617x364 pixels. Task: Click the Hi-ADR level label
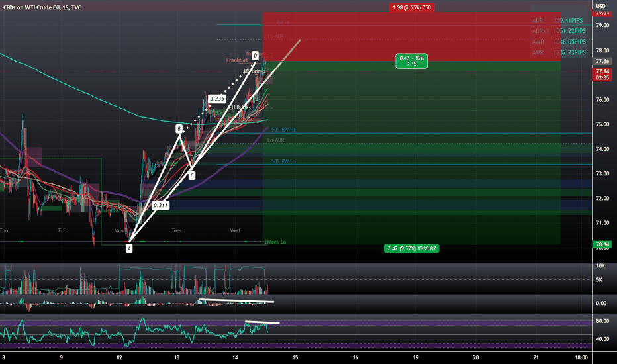276,36
